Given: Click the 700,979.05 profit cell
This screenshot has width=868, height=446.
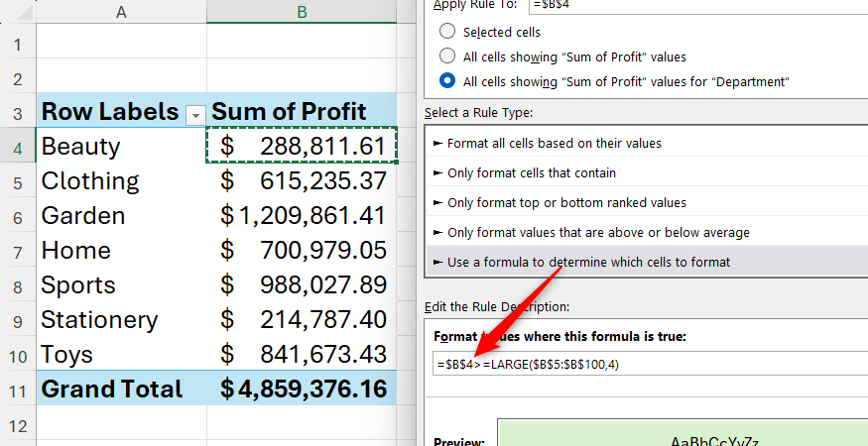Looking at the screenshot, I should (302, 250).
